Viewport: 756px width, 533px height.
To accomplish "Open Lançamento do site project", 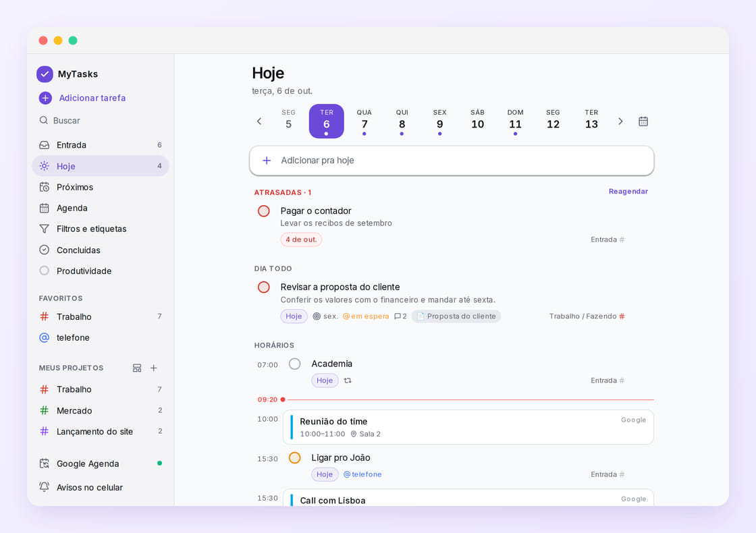I will [x=101, y=431].
